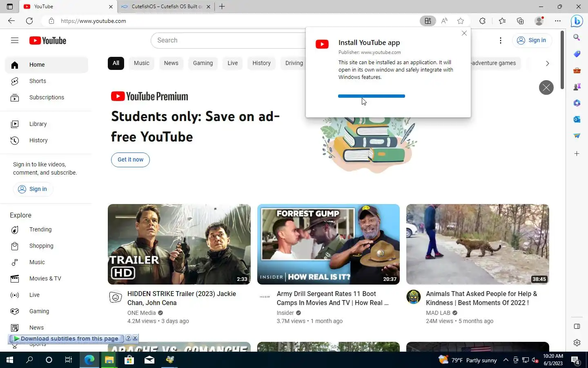Add this page to favorites star
The image size is (588, 368).
click(461, 21)
